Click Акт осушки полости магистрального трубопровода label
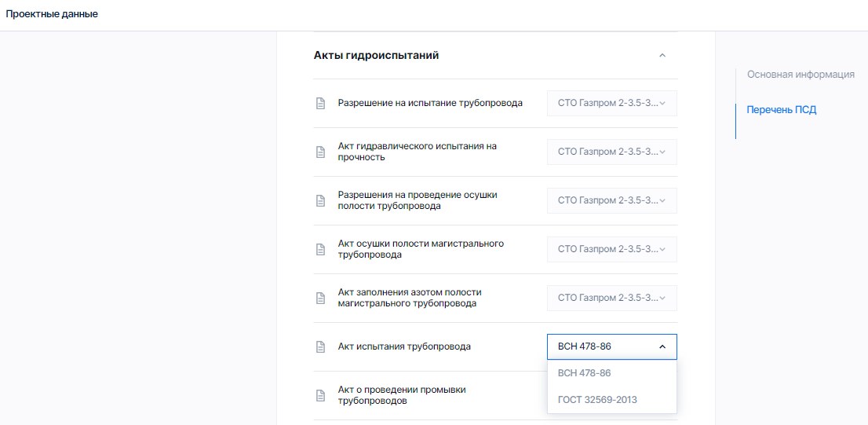The image size is (868, 425). [x=421, y=249]
